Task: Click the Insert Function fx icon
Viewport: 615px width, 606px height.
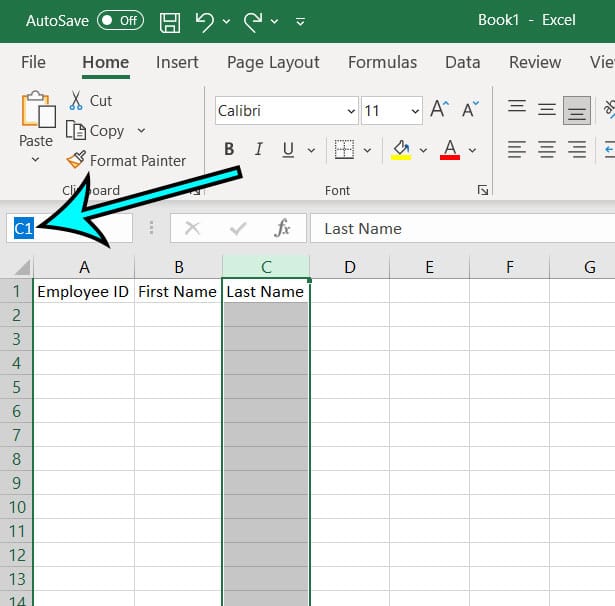Action: coord(282,228)
